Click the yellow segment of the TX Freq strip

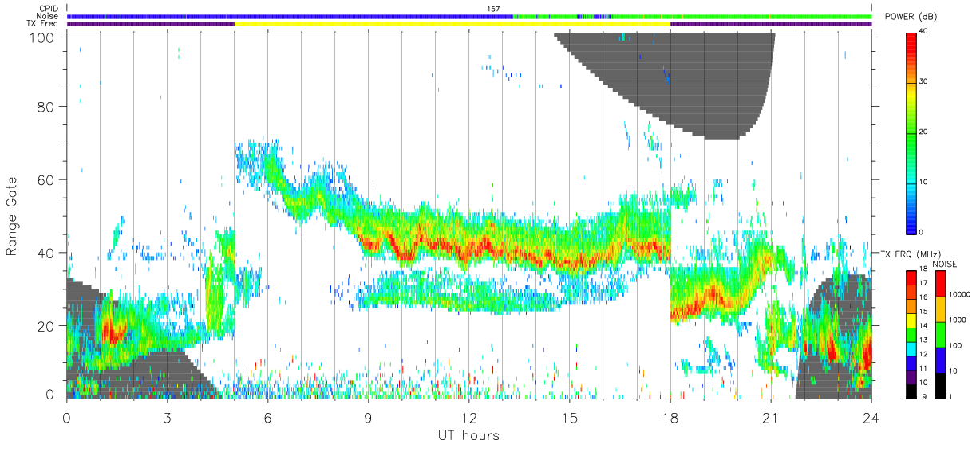pyautogui.click(x=452, y=24)
